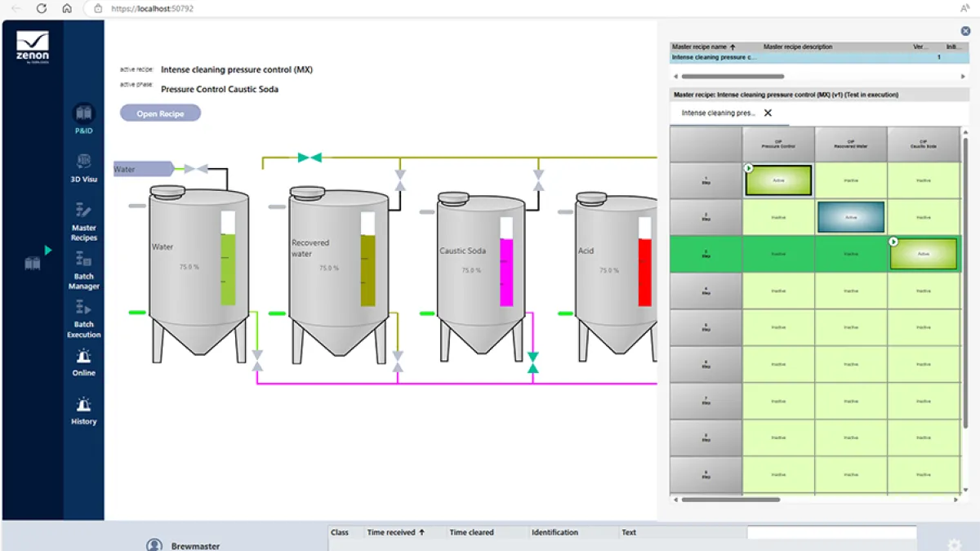Image resolution: width=980 pixels, height=551 pixels.
Task: Click the Acid tank red level gauge
Action: (645, 261)
